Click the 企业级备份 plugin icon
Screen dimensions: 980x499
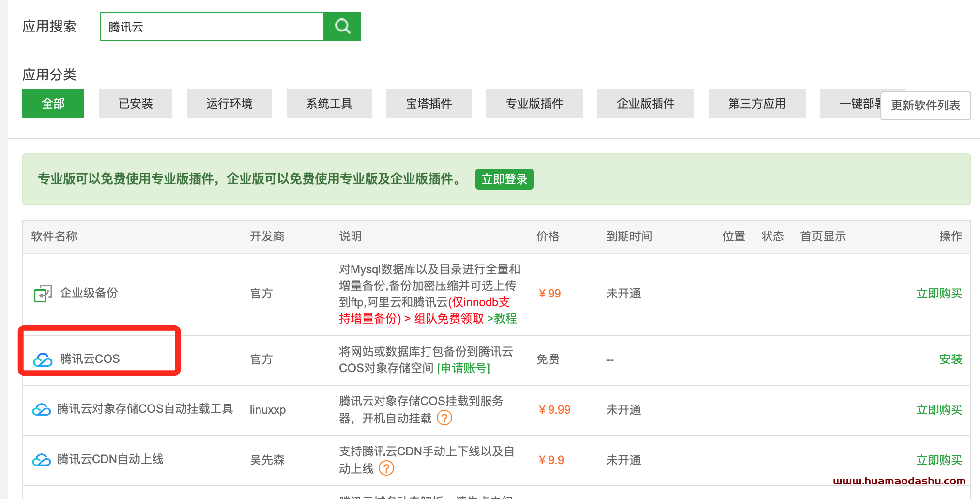43,294
